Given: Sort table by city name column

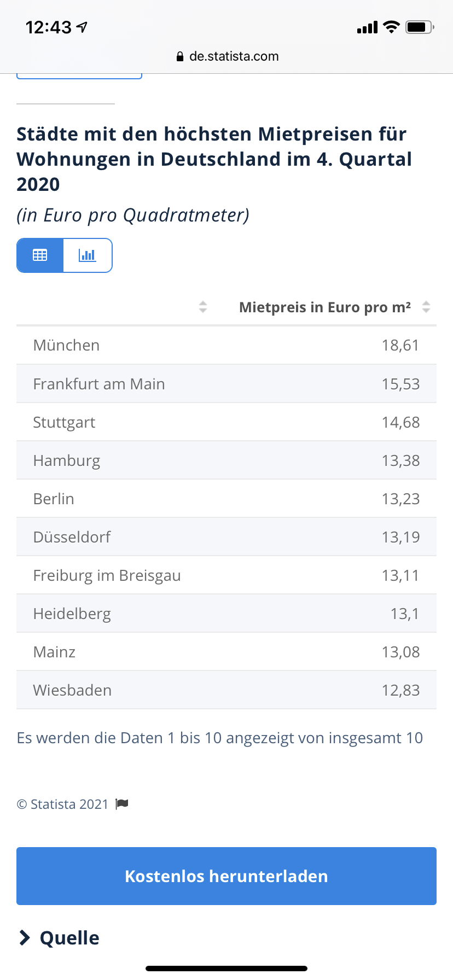Looking at the screenshot, I should 203,307.
